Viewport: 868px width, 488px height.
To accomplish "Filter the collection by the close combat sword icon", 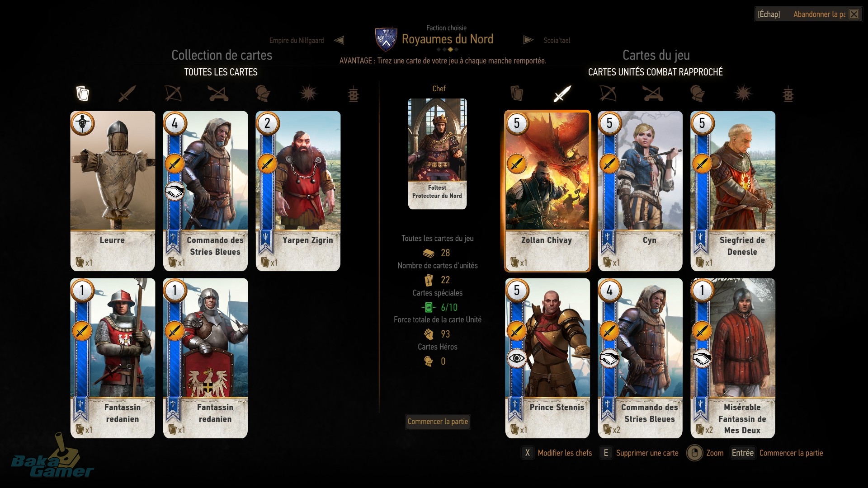I will click(x=127, y=94).
